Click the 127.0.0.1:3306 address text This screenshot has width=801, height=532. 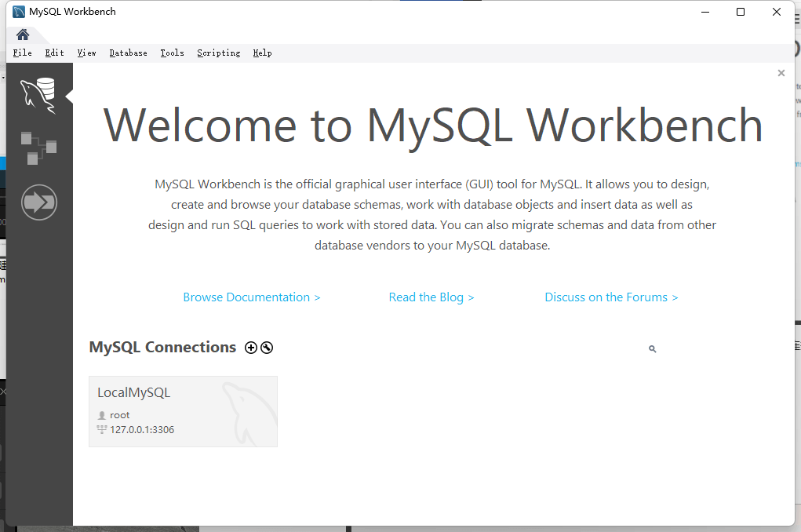pyautogui.click(x=142, y=430)
